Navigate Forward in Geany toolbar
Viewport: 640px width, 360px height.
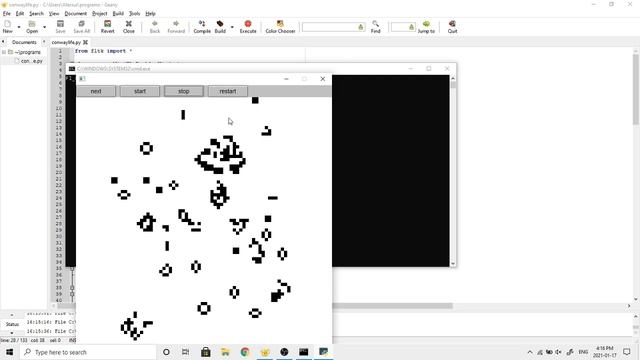tap(176, 27)
